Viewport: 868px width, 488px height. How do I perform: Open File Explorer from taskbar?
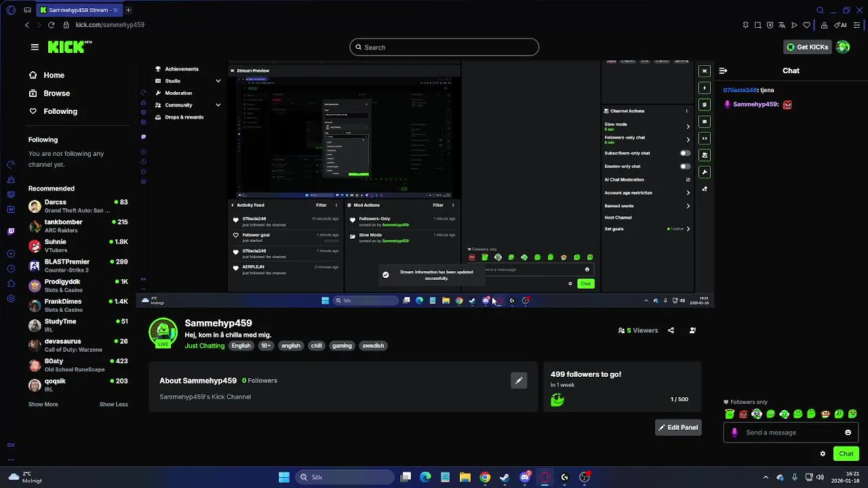click(x=465, y=477)
